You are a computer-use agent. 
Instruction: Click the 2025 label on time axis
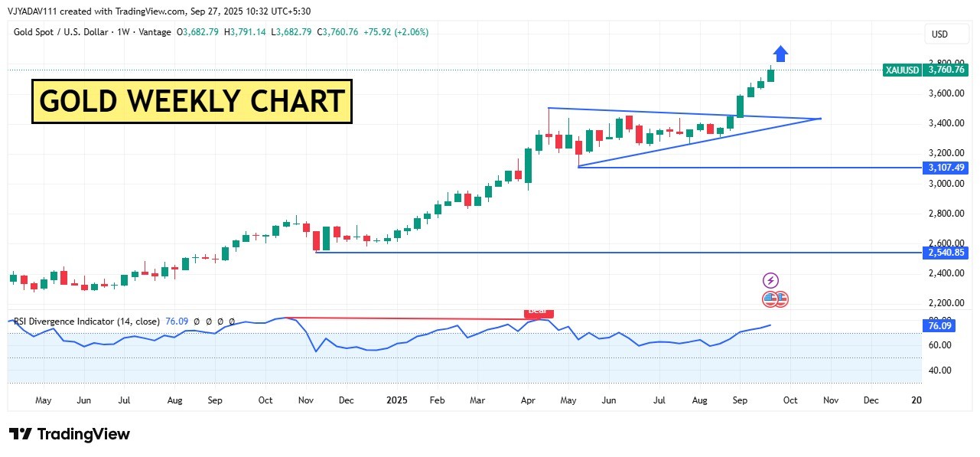click(x=396, y=400)
